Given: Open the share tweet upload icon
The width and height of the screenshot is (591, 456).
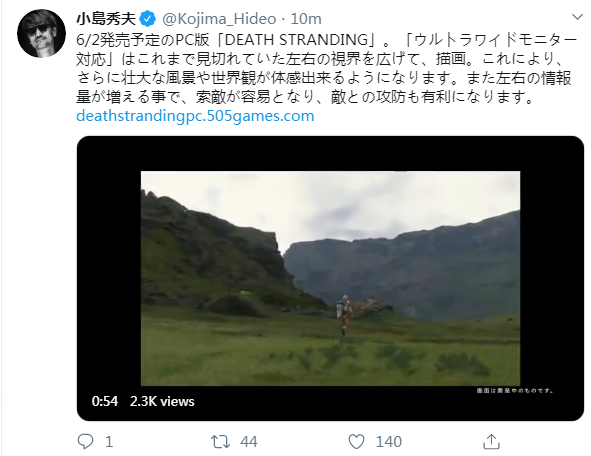Looking at the screenshot, I should pos(491,441).
